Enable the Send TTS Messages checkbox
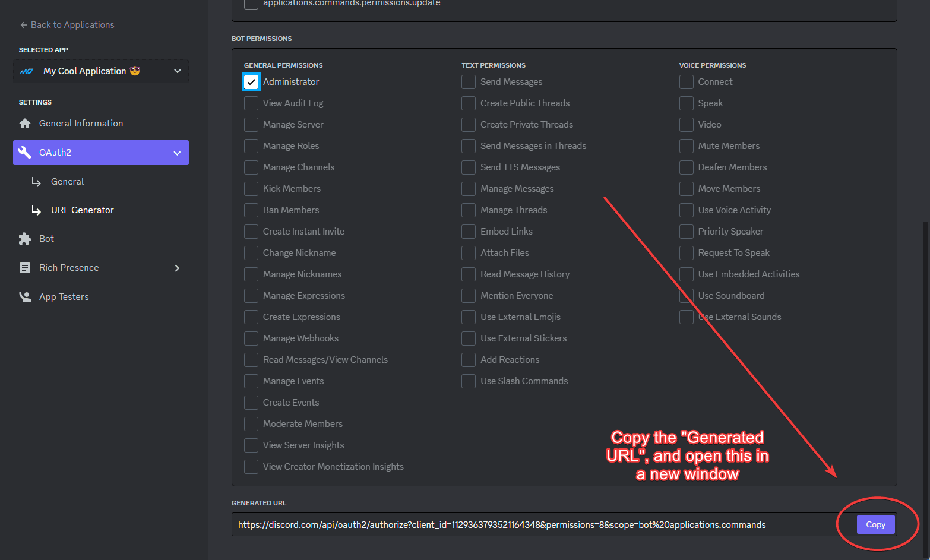This screenshot has width=930, height=560. pos(469,167)
